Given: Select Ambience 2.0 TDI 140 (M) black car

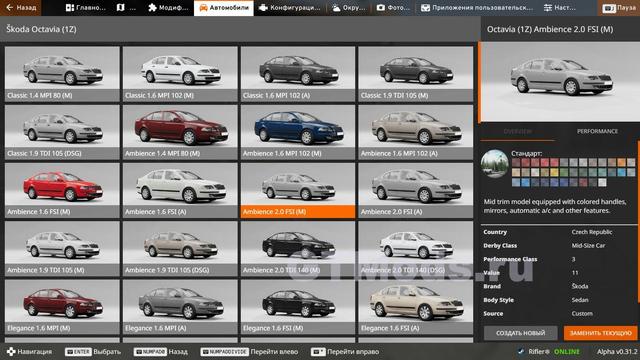Looking at the screenshot, I should (298, 249).
